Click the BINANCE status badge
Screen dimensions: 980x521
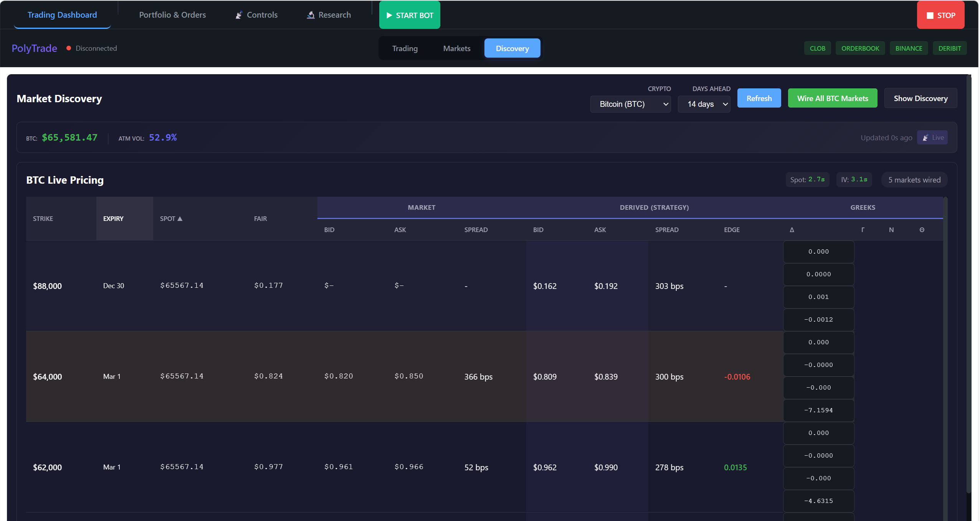tap(909, 48)
